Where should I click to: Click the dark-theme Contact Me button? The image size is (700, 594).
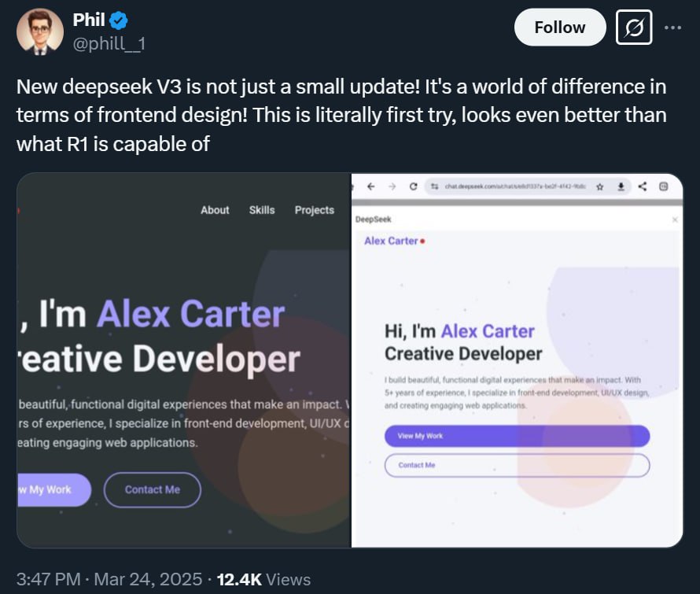pos(153,489)
